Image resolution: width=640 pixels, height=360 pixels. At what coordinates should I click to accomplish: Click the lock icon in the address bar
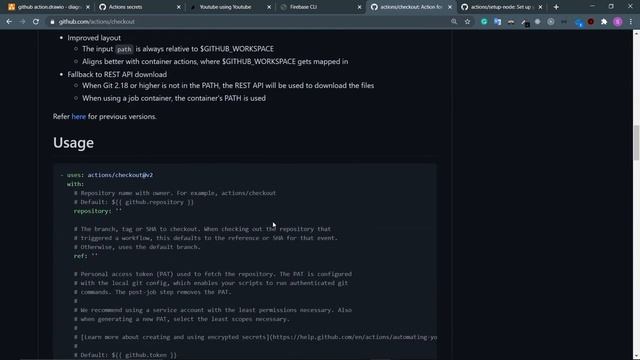52,22
